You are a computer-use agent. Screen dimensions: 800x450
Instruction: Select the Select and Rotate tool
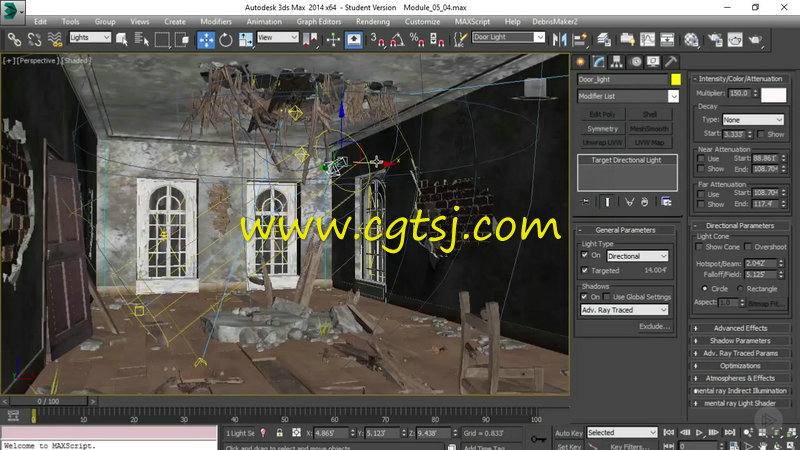coord(226,40)
